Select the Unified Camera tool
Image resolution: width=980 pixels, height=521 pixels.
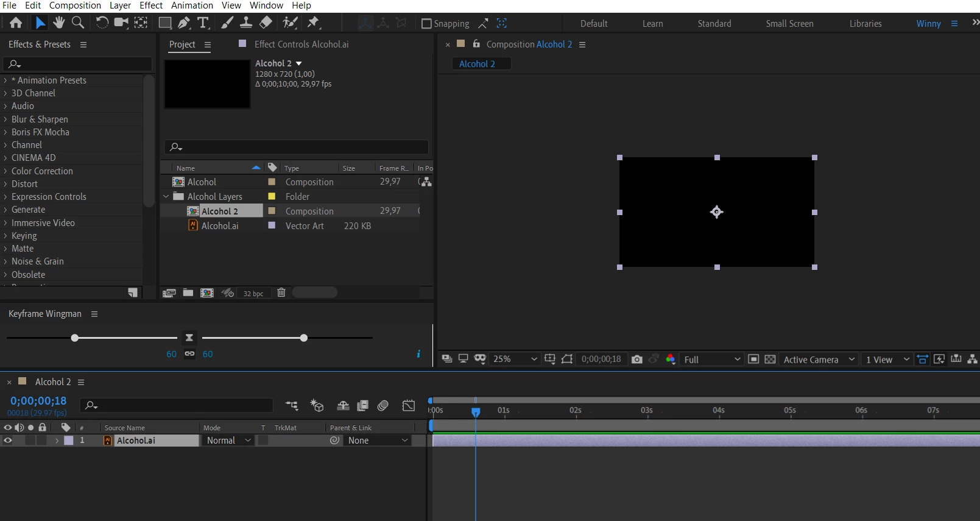coord(121,23)
